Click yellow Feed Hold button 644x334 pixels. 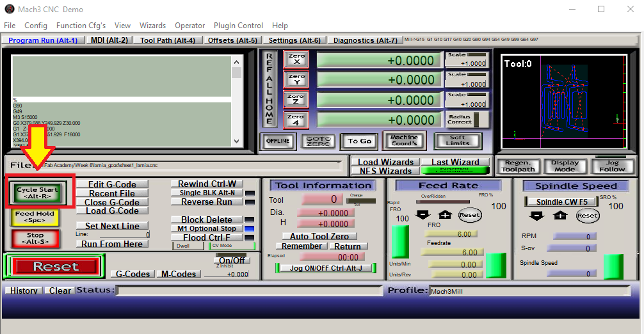coord(35,217)
